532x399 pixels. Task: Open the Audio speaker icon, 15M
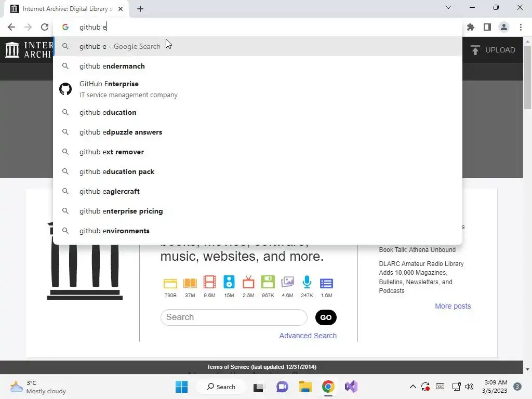229,282
